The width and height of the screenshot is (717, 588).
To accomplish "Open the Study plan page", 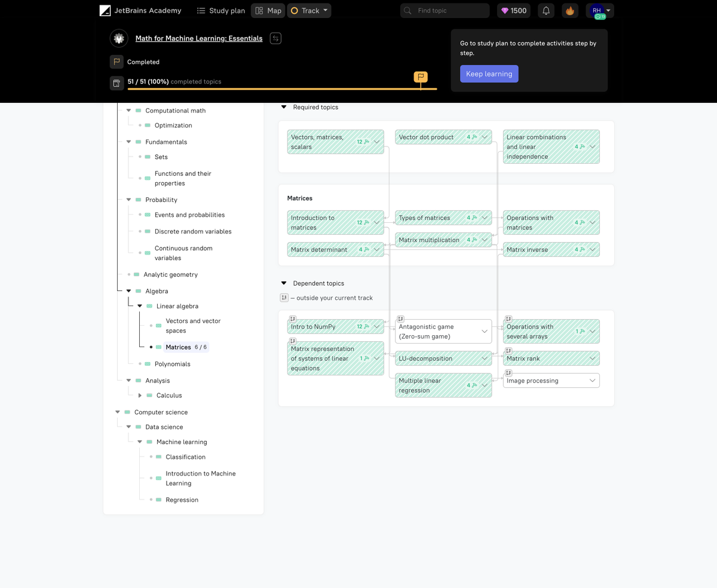I will 220,11.
